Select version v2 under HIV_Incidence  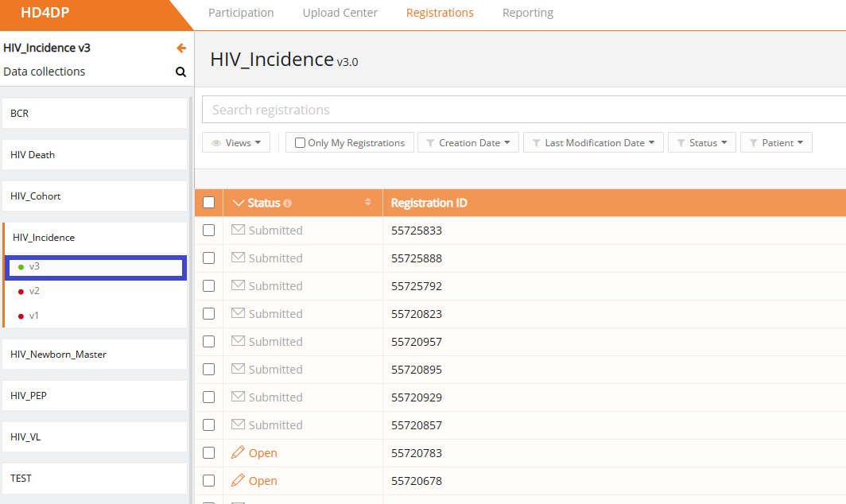34,291
